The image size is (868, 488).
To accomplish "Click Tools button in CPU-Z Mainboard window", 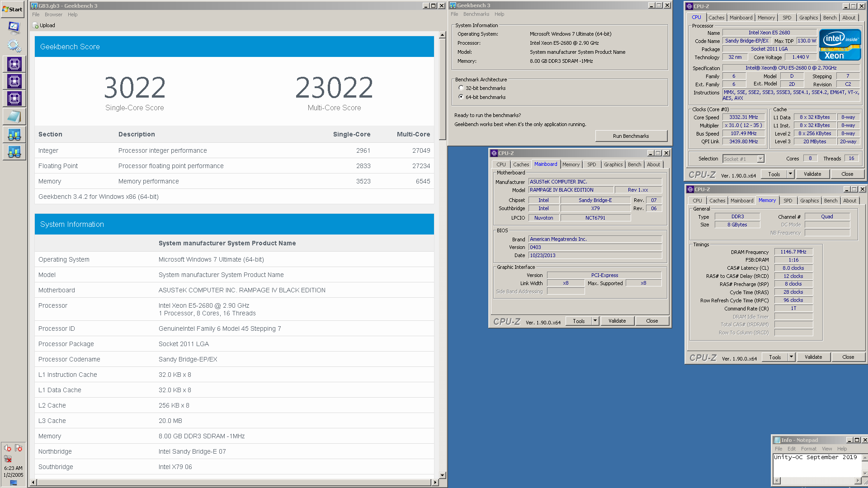I will pyautogui.click(x=579, y=321).
